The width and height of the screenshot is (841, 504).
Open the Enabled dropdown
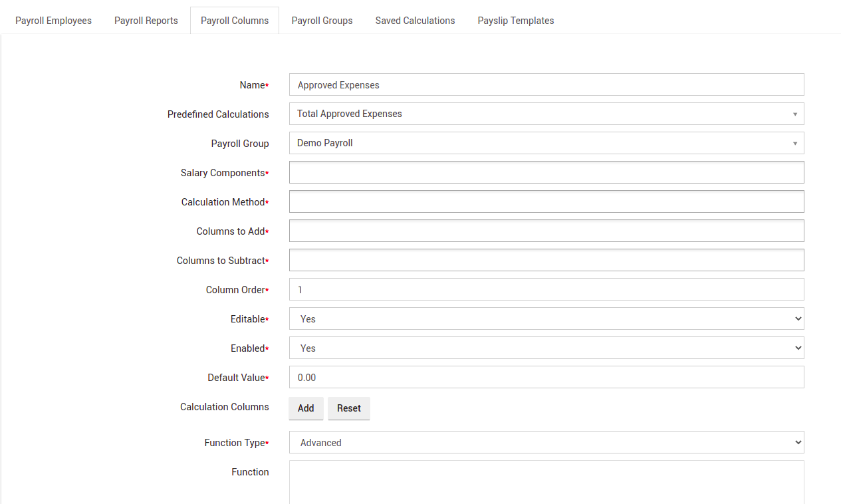tap(546, 348)
